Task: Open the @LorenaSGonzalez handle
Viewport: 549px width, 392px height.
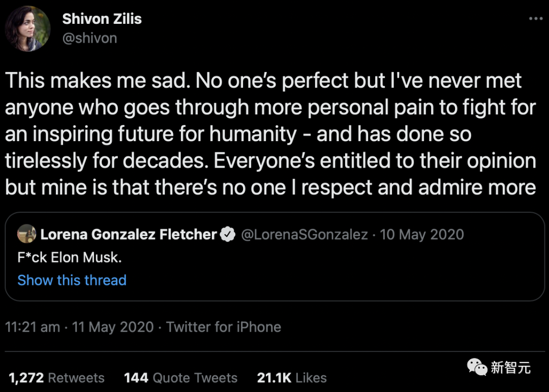Action: tap(304, 234)
